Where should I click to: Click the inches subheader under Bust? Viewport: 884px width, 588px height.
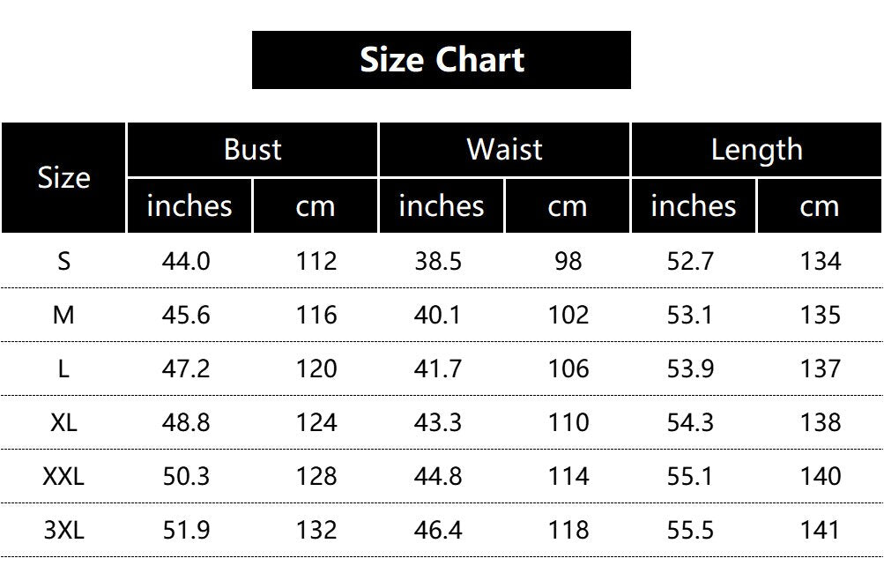pos(189,206)
